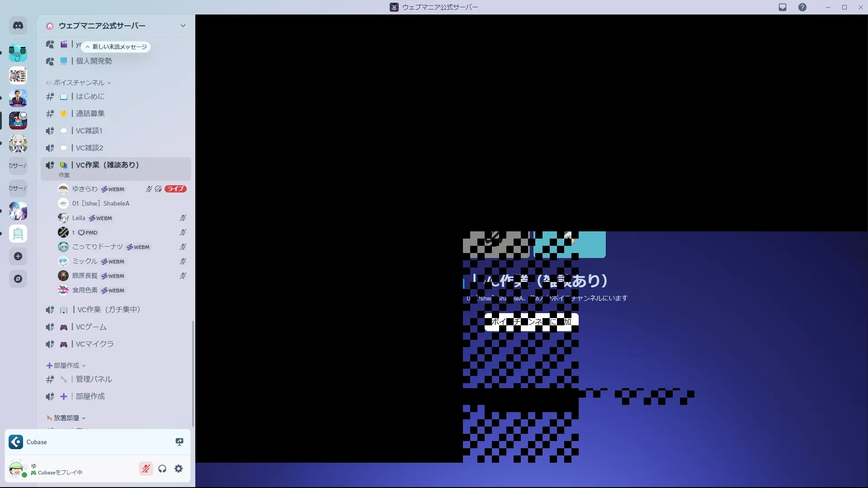Select the 通話募集 text channel
Viewport: 868px width, 488px height.
(x=90, y=113)
